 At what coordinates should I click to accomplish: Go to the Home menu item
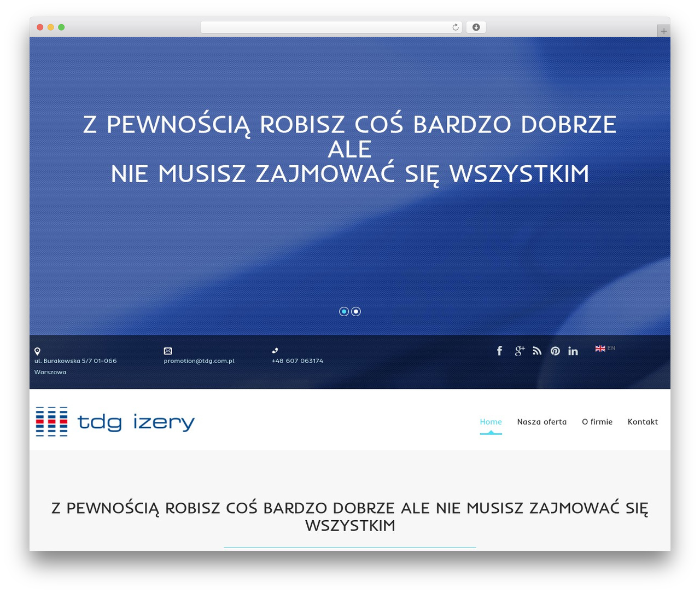pyautogui.click(x=491, y=422)
